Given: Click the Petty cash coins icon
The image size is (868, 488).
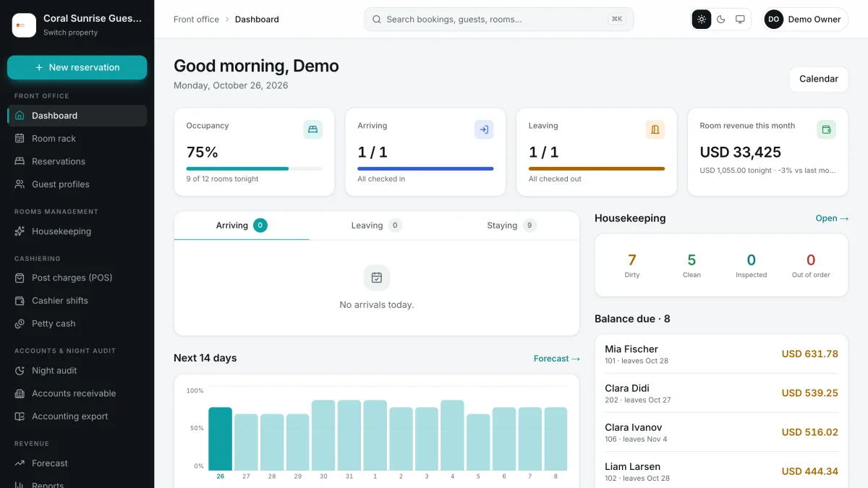Looking at the screenshot, I should click(x=20, y=324).
